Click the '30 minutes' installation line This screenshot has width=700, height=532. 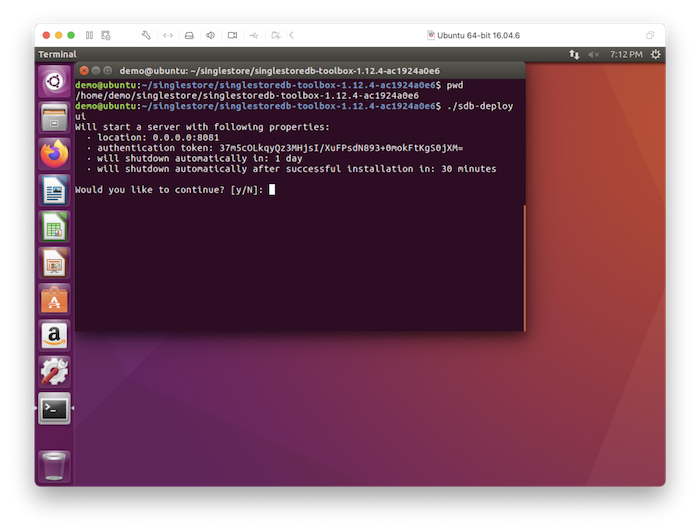296,169
